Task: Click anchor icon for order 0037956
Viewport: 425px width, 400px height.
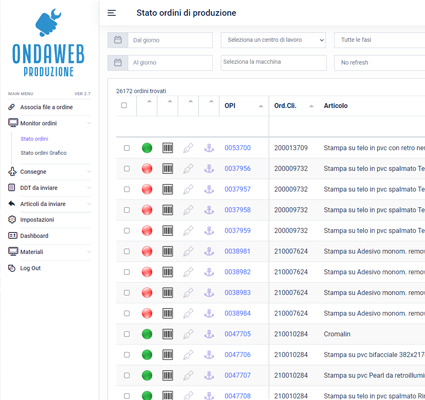Action: [209, 168]
